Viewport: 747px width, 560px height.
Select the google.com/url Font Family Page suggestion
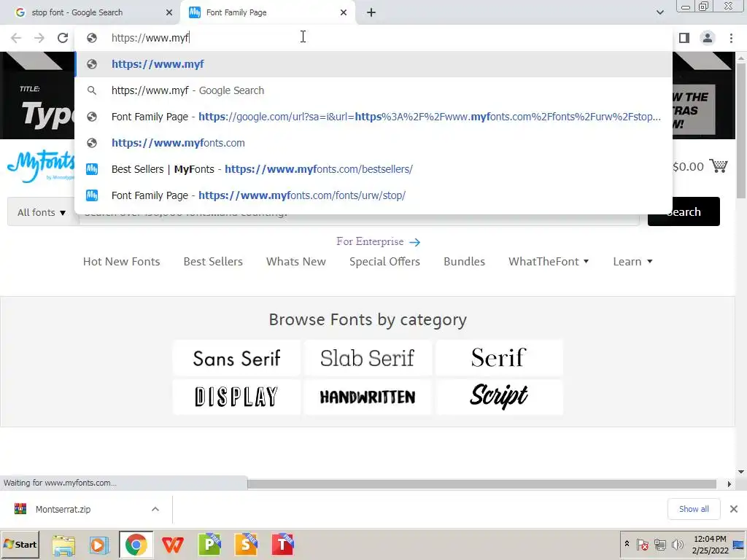pyautogui.click(x=373, y=117)
